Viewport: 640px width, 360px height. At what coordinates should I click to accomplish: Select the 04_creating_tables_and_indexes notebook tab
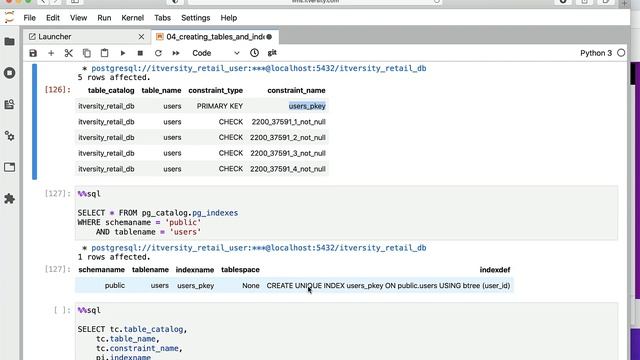pos(215,37)
